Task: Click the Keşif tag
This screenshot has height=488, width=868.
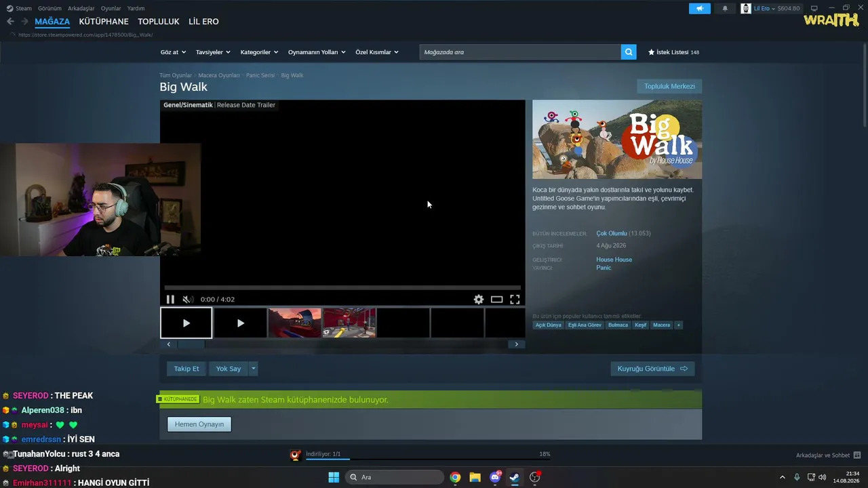Action: pyautogui.click(x=641, y=325)
